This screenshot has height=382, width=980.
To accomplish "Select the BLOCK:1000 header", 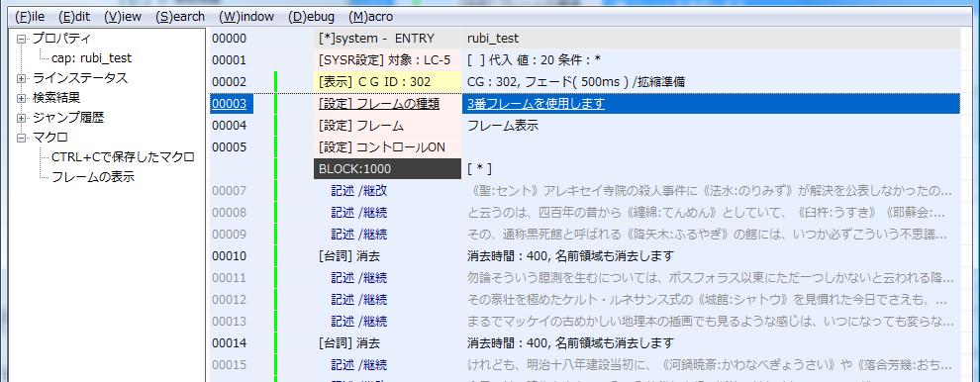I will (387, 169).
